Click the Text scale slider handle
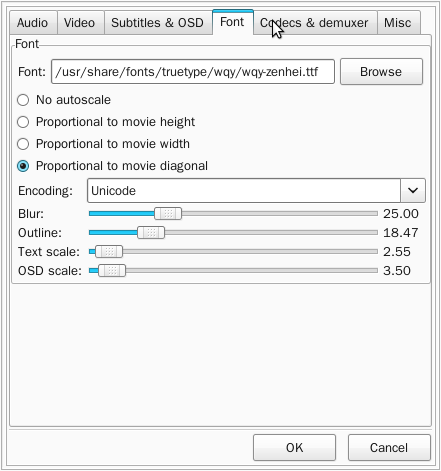The width and height of the screenshot is (441, 471). click(109, 251)
